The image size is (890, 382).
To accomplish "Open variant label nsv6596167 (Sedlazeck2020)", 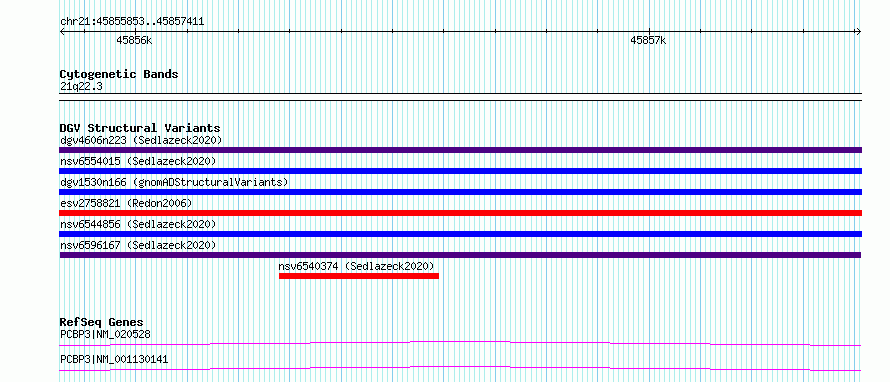I will click(138, 245).
